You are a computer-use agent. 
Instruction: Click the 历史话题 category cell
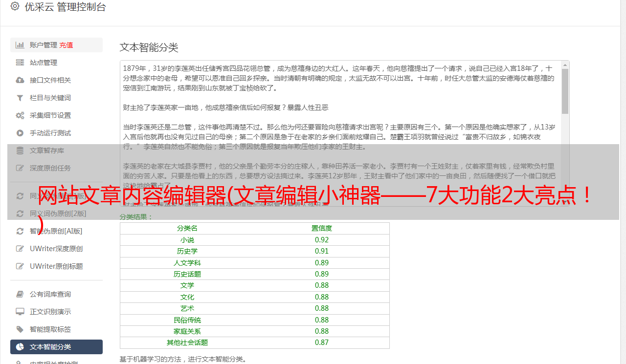(x=187, y=274)
